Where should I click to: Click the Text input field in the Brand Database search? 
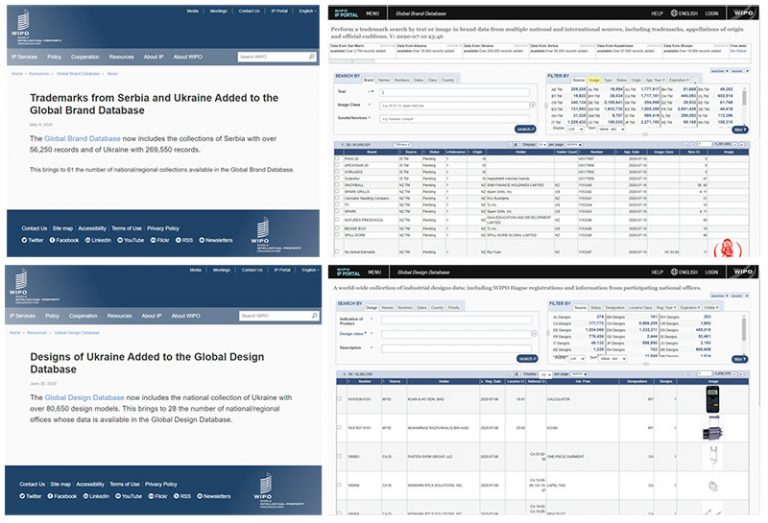coord(455,92)
